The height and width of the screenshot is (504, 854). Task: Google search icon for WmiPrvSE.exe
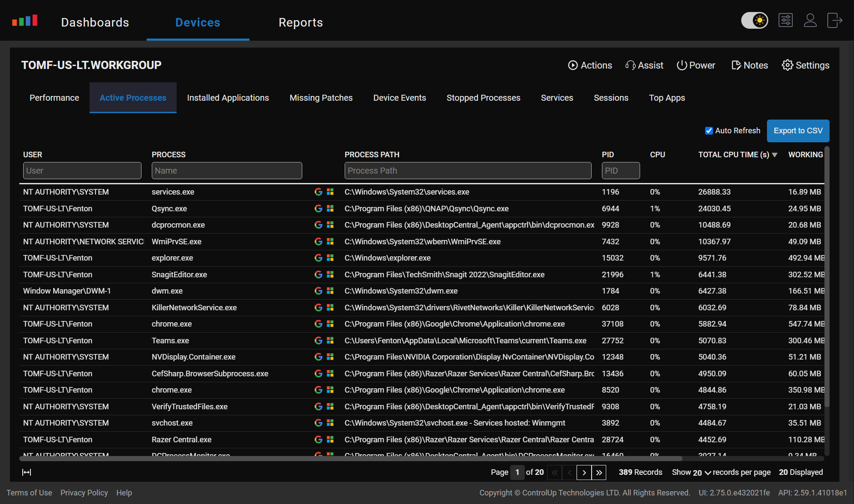tap(319, 242)
